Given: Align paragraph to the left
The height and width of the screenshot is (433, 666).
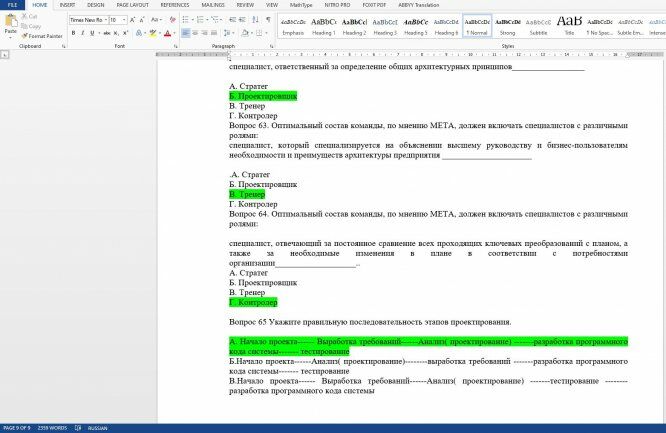Looking at the screenshot, I should (x=186, y=33).
